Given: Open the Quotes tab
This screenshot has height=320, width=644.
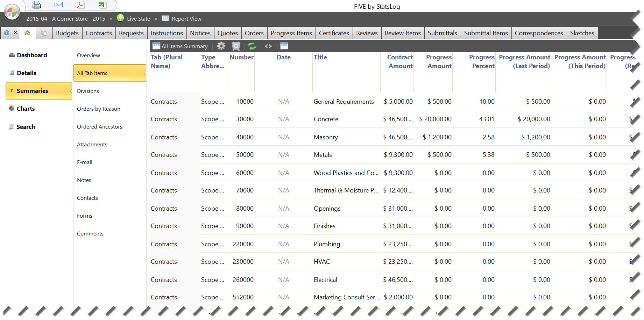Looking at the screenshot, I should click(227, 33).
